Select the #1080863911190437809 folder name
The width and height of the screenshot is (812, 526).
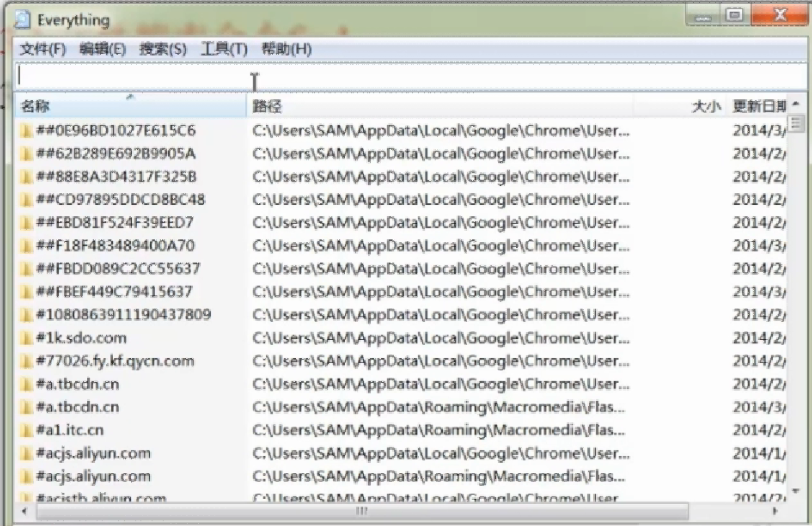point(124,315)
